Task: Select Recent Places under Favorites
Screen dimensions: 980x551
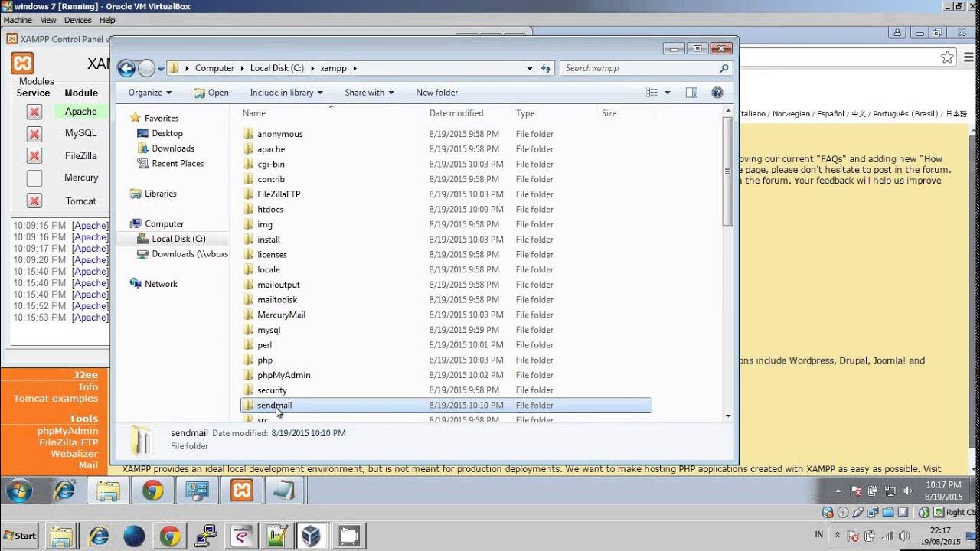Action: [178, 163]
